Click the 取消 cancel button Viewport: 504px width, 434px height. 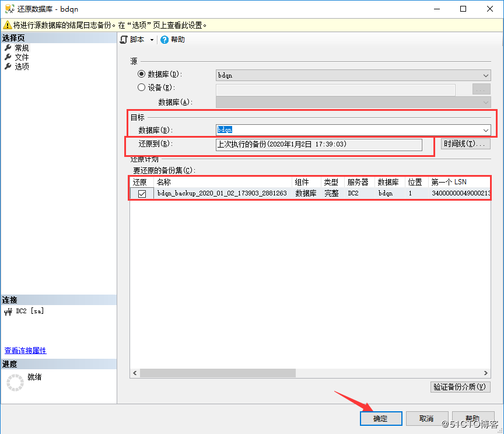[427, 419]
